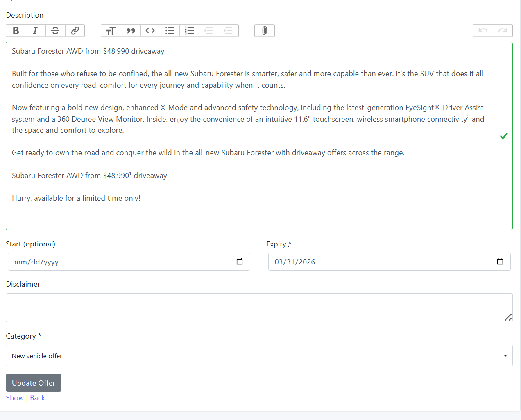
Task: Create a numbered list
Action: coord(189,31)
